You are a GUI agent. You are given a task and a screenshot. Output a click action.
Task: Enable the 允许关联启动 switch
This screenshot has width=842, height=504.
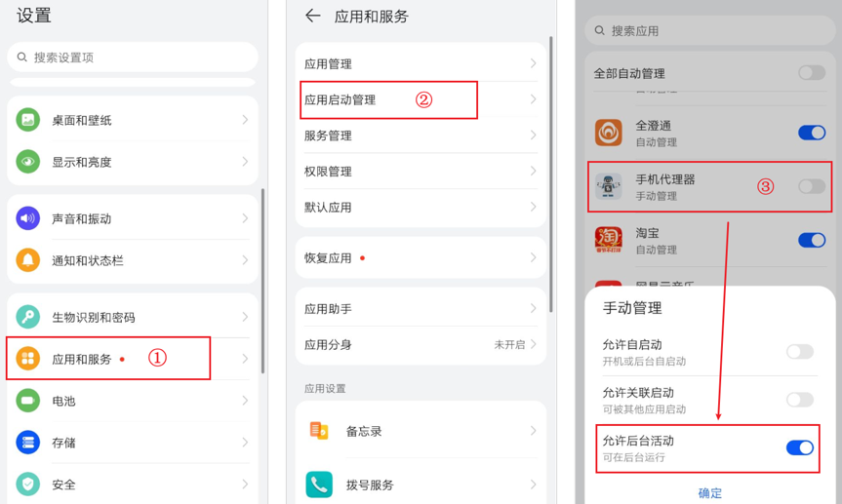click(x=799, y=400)
